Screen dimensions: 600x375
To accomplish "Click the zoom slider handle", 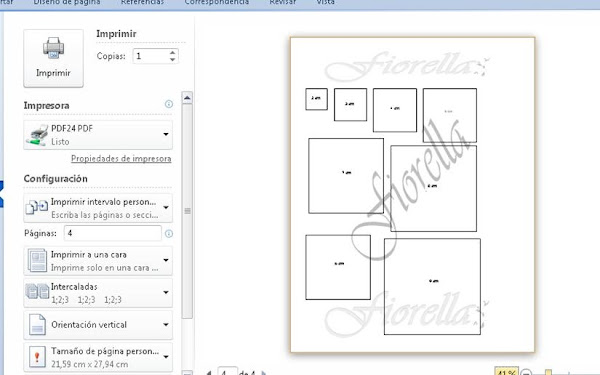I will 548,372.
